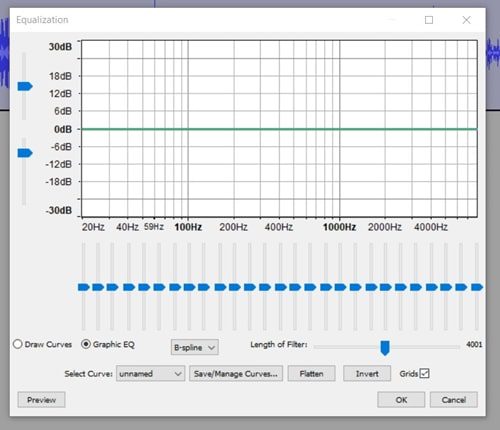The width and height of the screenshot is (500, 430).
Task: Click the 200Hz graphic EQ band slider
Action: (x=234, y=287)
